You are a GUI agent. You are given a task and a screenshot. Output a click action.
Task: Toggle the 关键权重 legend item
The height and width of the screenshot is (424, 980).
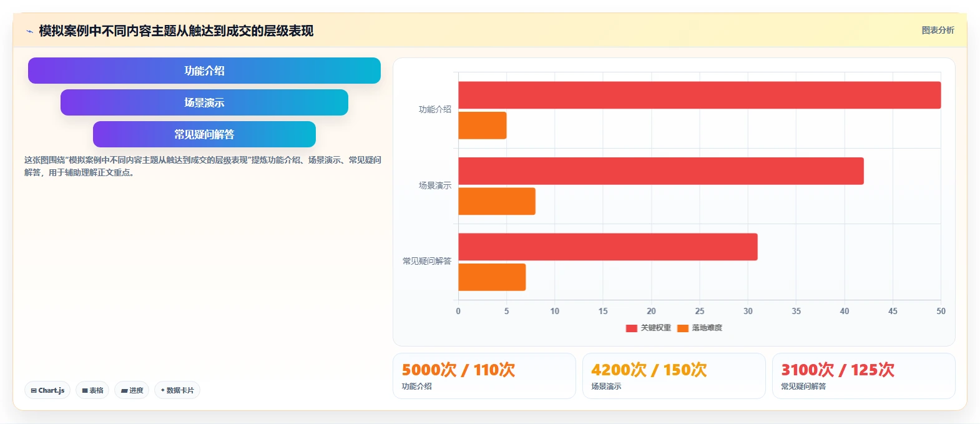pyautogui.click(x=648, y=328)
